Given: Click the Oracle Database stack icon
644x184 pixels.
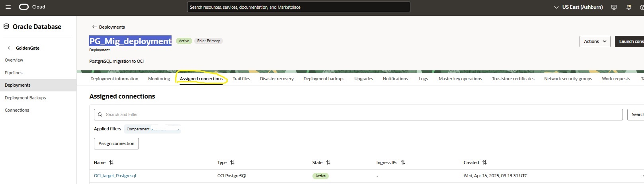Looking at the screenshot, I should point(6,27).
